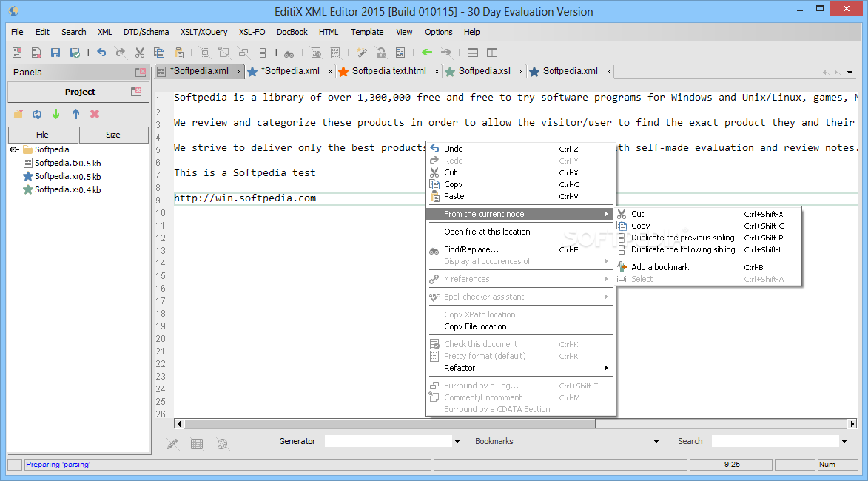868x481 pixels.
Task: Click the clipboard Paste icon in main toolbar
Action: [x=179, y=53]
